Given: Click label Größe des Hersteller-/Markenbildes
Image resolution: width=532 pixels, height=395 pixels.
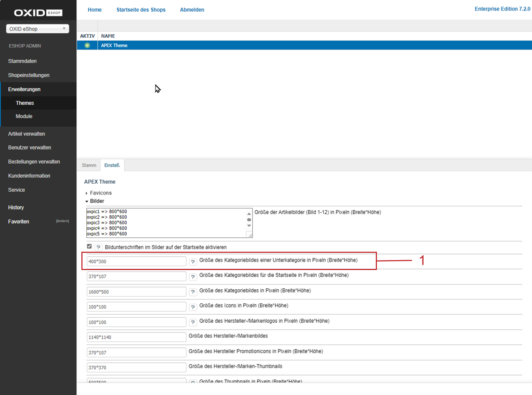Looking at the screenshot, I should click(x=228, y=336).
